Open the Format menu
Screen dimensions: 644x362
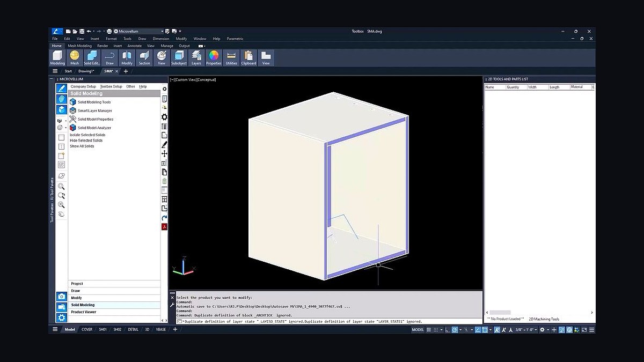[x=111, y=39]
